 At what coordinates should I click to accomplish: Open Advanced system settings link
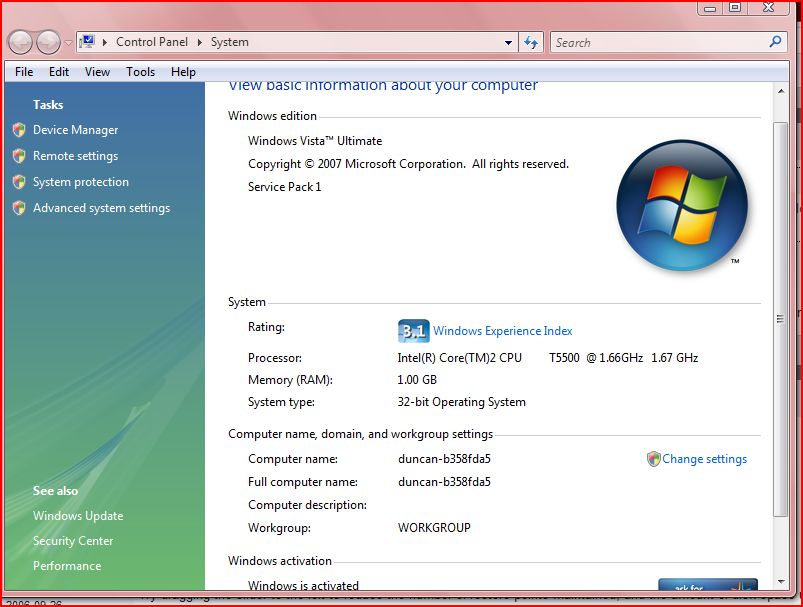tap(101, 208)
